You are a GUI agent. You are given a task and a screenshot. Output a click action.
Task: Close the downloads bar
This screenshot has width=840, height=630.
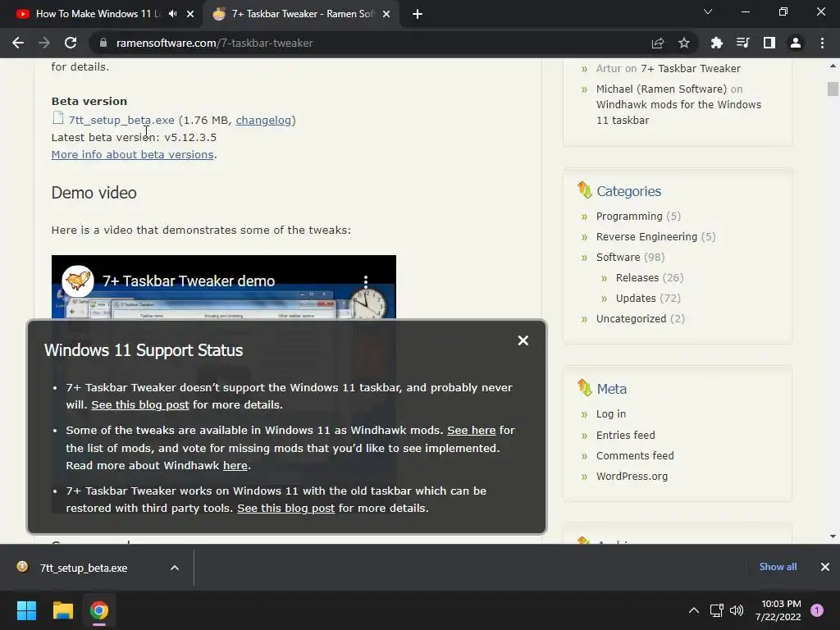(x=825, y=567)
